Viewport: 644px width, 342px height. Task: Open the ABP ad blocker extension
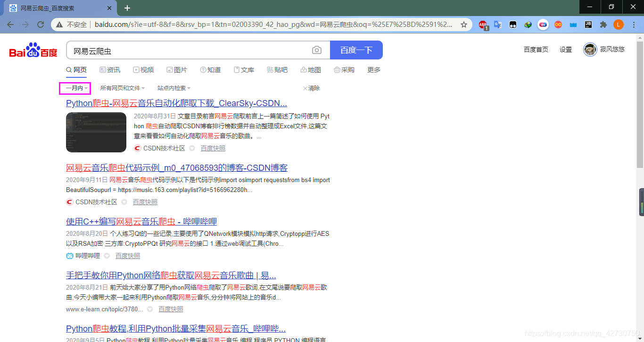click(483, 25)
